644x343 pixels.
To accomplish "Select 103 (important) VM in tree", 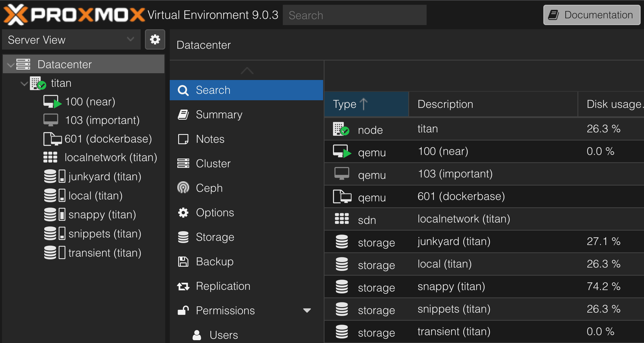I will pyautogui.click(x=102, y=121).
